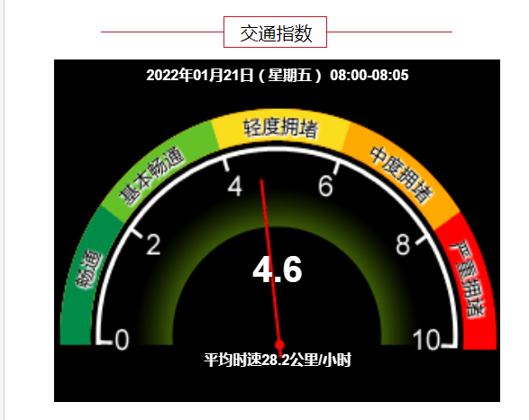Image resolution: width=529 pixels, height=420 pixels.
Task: Click the gauge tick label 4
Action: tap(235, 186)
